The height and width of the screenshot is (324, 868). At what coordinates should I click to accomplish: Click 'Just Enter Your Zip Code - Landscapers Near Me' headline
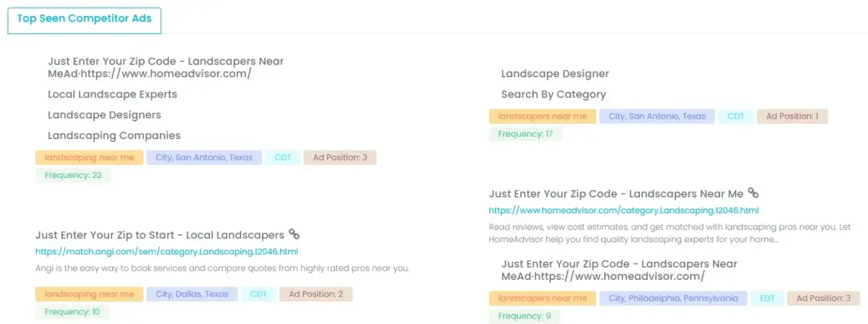pyautogui.click(x=616, y=194)
